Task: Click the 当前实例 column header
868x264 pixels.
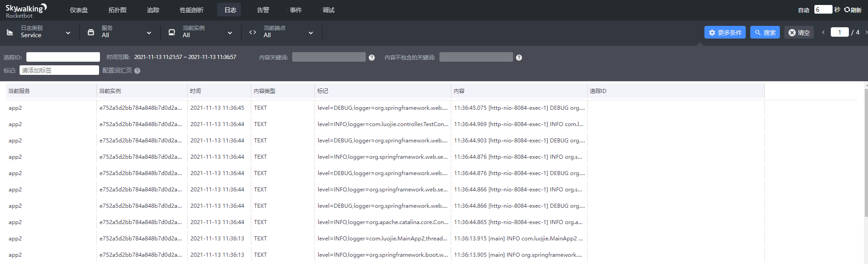Action: (x=142, y=91)
